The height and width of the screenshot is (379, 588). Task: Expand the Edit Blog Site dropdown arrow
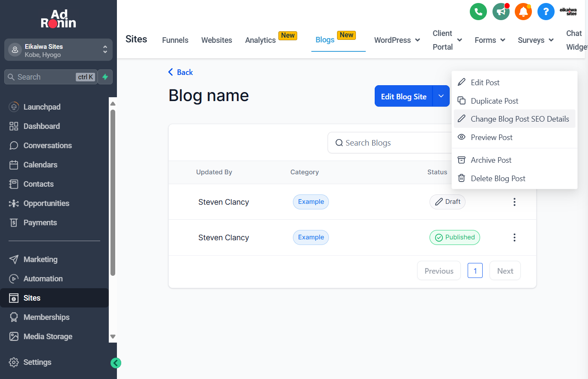[x=441, y=96]
